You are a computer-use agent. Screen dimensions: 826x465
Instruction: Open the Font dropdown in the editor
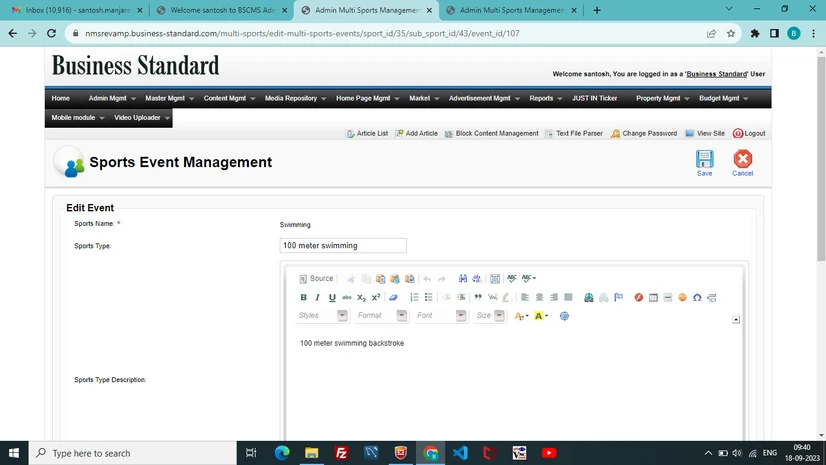(440, 316)
